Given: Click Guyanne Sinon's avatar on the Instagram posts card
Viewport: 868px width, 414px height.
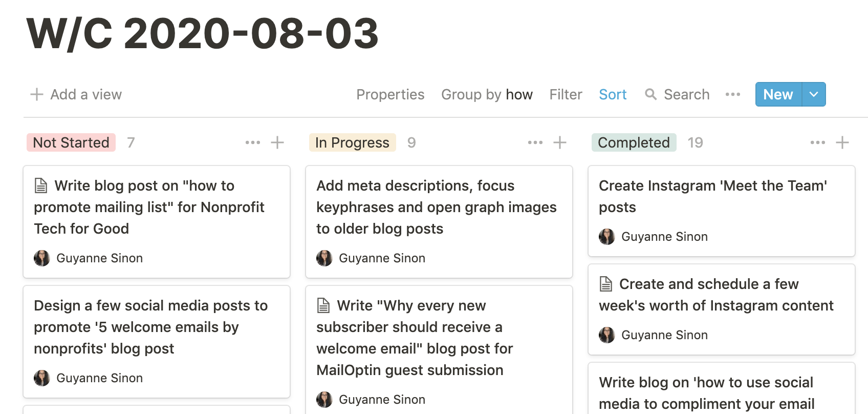Looking at the screenshot, I should coord(607,237).
